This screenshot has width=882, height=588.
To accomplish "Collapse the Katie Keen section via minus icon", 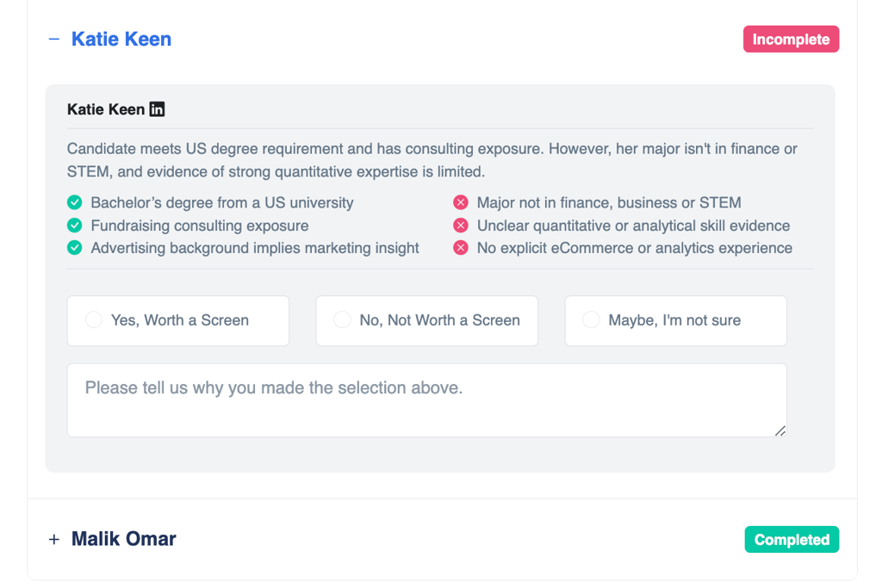I will click(x=54, y=40).
